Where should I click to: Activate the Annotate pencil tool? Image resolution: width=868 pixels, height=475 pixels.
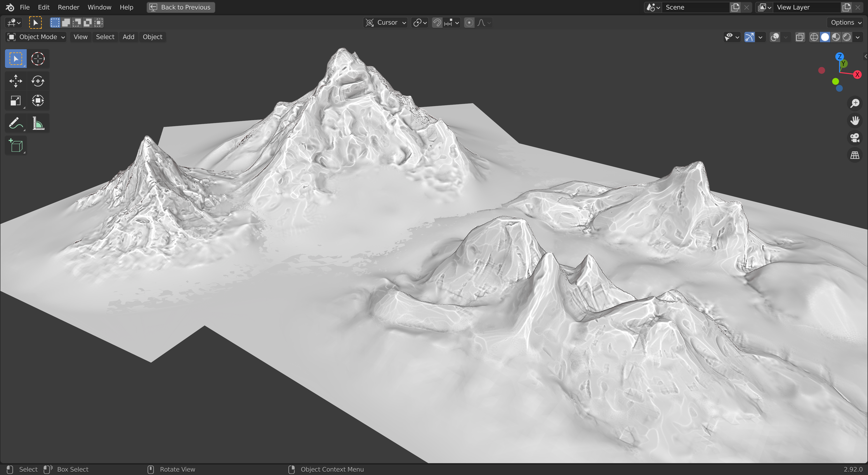coord(16,123)
